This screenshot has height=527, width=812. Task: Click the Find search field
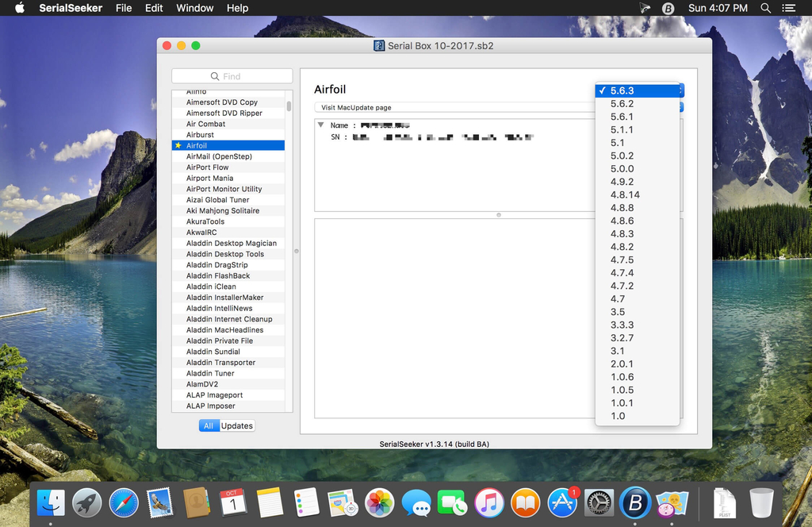pos(232,76)
